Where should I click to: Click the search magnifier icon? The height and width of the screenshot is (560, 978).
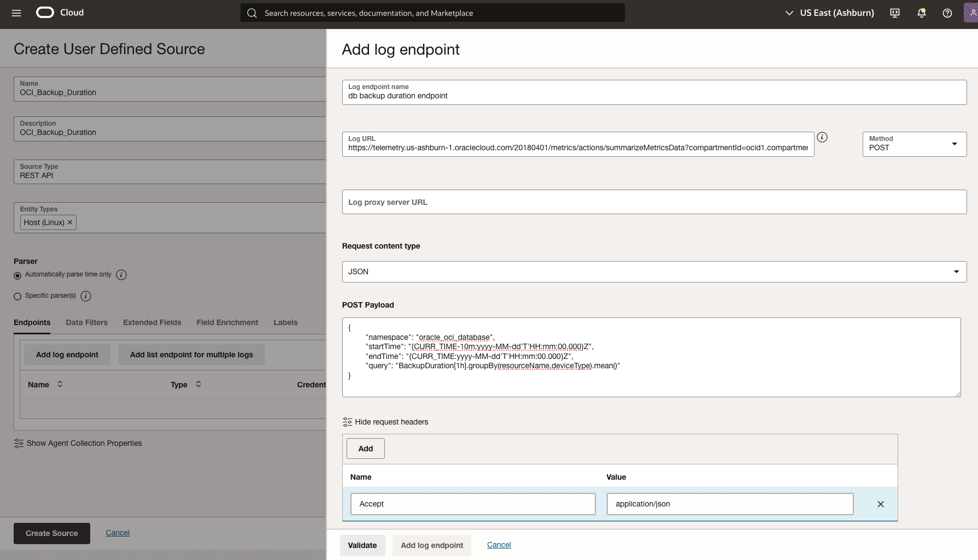pyautogui.click(x=252, y=13)
